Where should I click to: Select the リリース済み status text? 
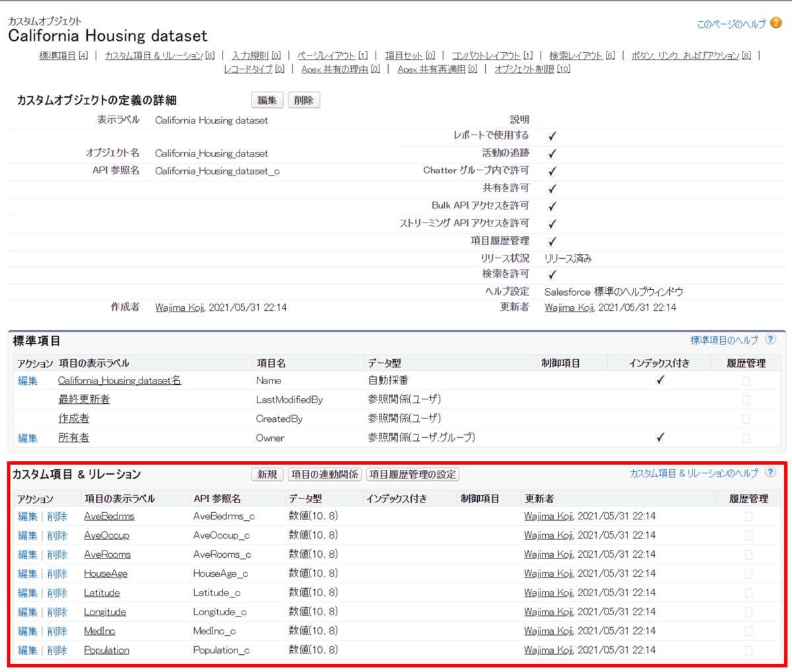click(x=568, y=258)
